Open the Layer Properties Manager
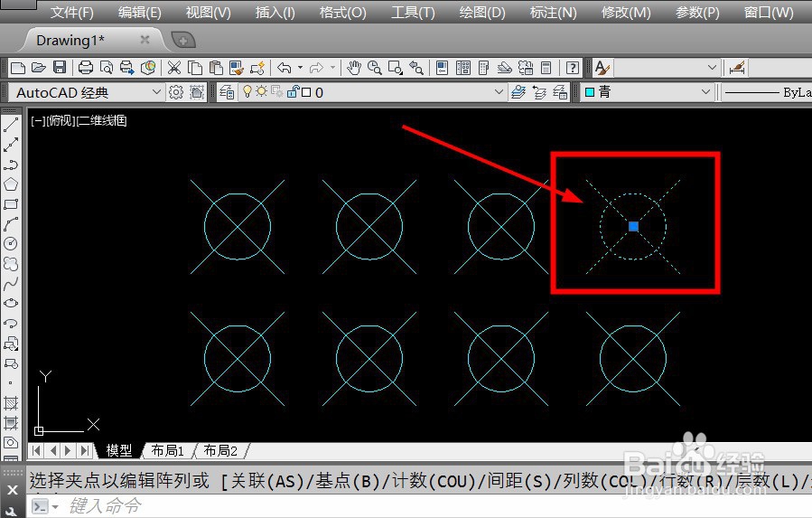The height and width of the screenshot is (518, 812). point(227,92)
